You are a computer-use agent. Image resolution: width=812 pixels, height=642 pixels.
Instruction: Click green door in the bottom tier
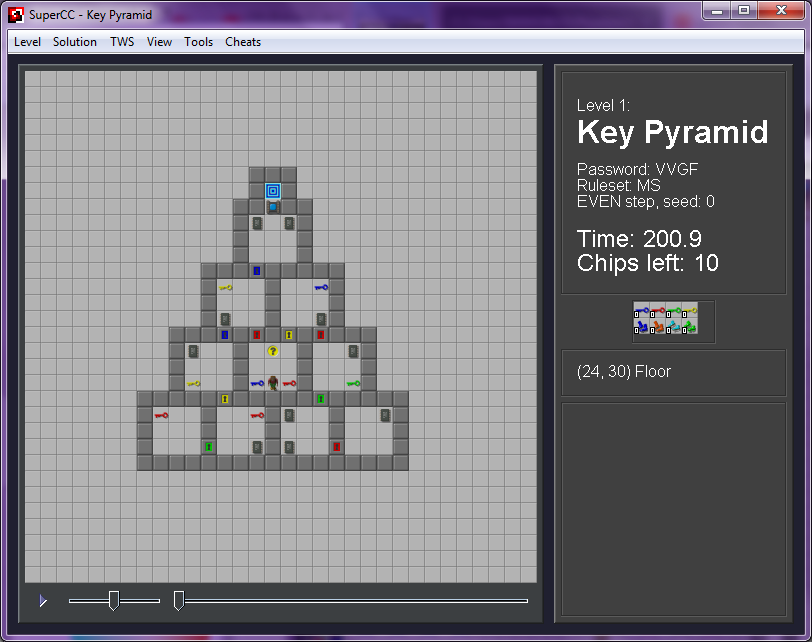point(209,447)
